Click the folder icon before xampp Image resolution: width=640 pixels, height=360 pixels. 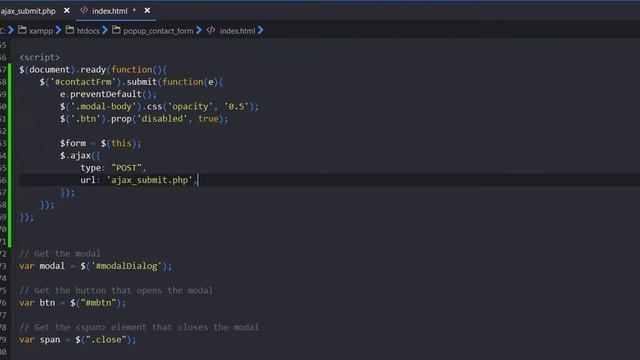click(22, 30)
